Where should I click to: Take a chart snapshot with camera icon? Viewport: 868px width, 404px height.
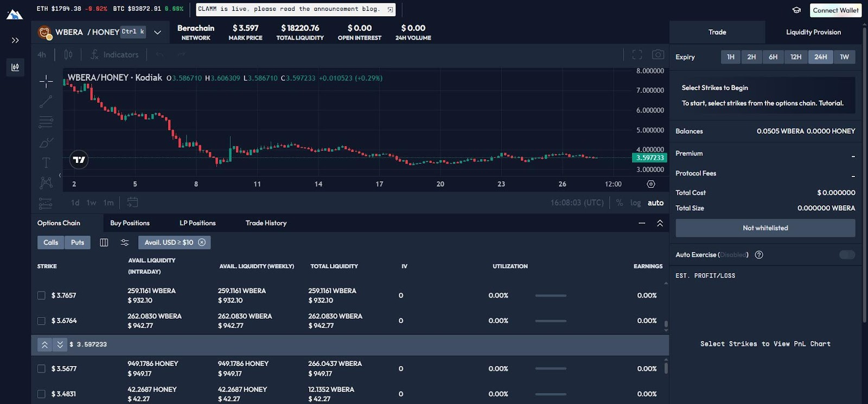(x=658, y=54)
